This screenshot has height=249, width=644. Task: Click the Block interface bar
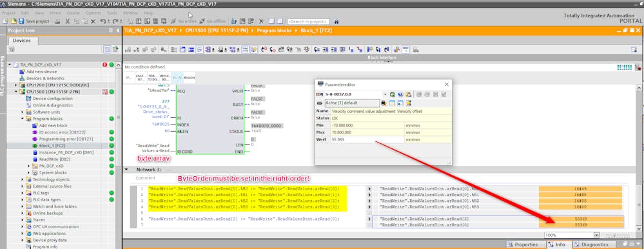[x=382, y=57]
